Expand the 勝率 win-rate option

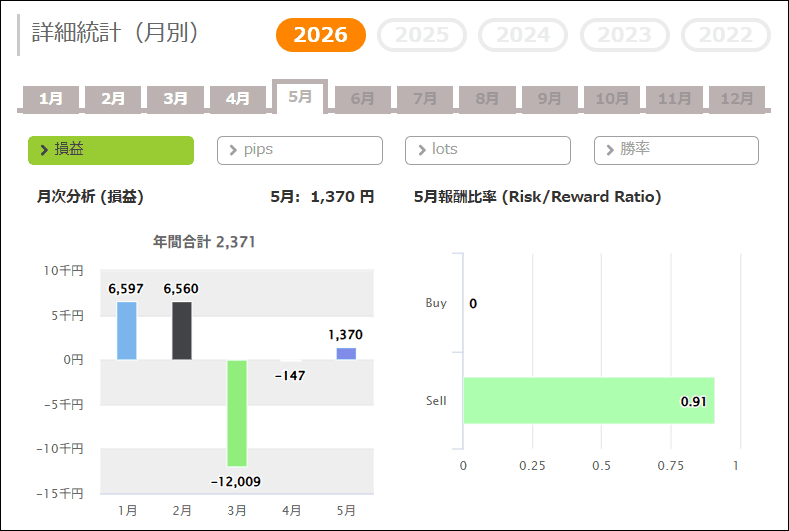click(676, 150)
